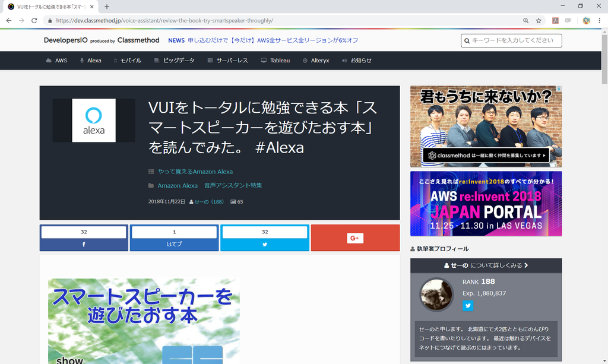Open the 音声アシスタント特集 category link
This screenshot has width=608, height=364.
point(233,186)
